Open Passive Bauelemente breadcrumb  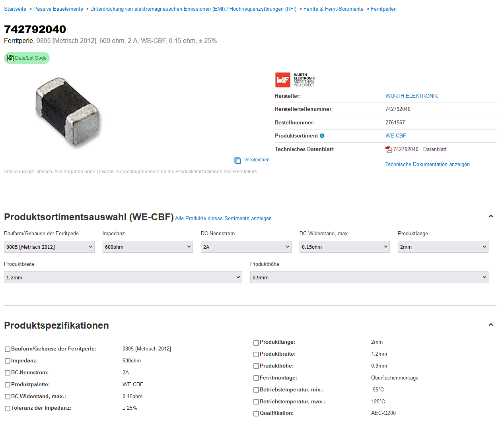tap(58, 9)
